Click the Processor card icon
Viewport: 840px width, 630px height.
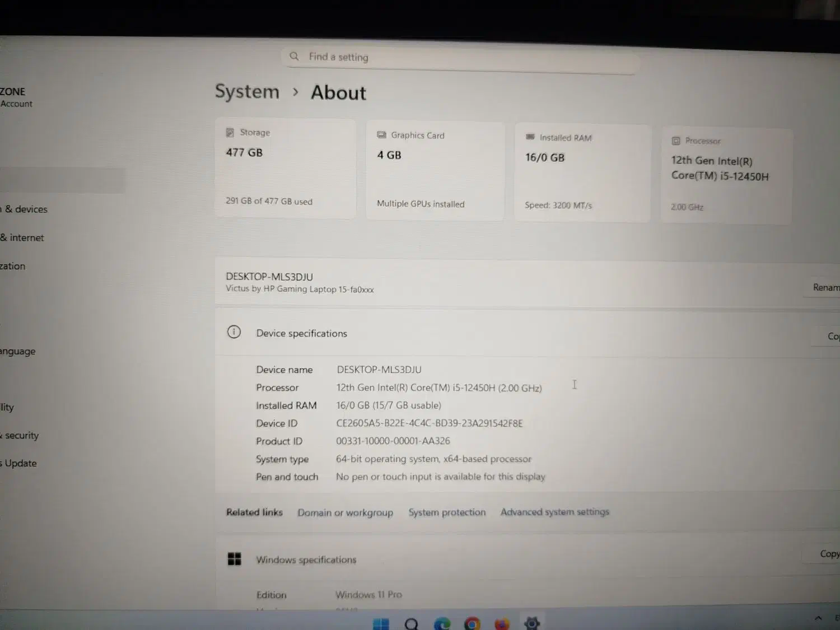point(676,141)
